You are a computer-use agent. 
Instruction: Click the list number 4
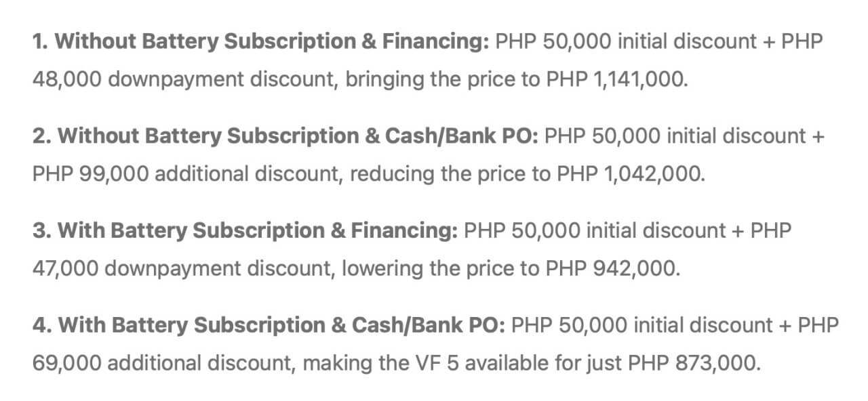point(41,326)
